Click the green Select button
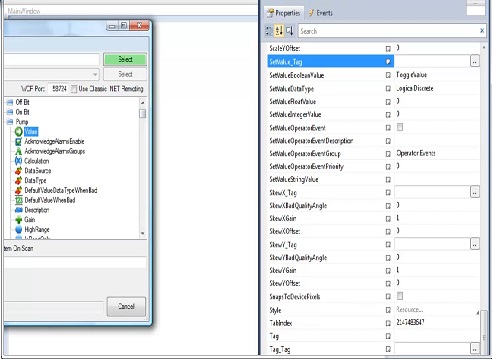This screenshot has height=360, width=493. point(125,59)
